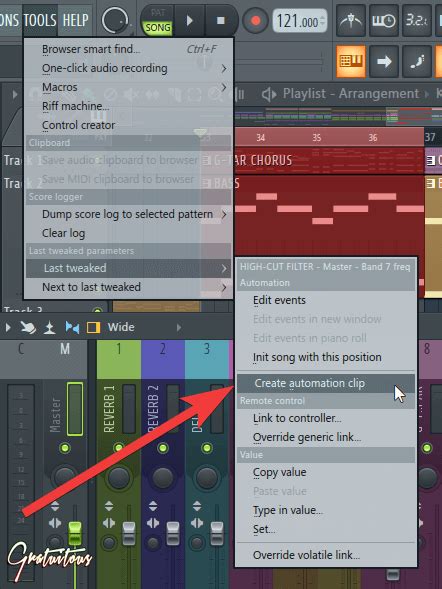Choose Browser smart find from the Tools menu
Screen dimensions: 442x589
click(128, 49)
